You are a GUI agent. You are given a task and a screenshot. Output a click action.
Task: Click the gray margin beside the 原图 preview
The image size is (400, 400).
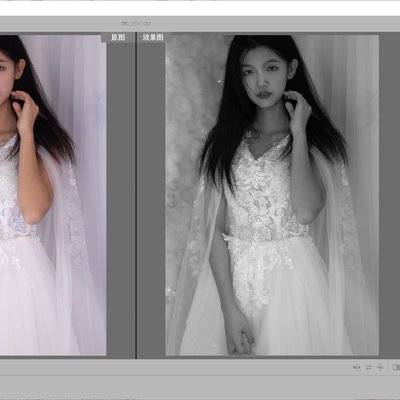point(121,200)
